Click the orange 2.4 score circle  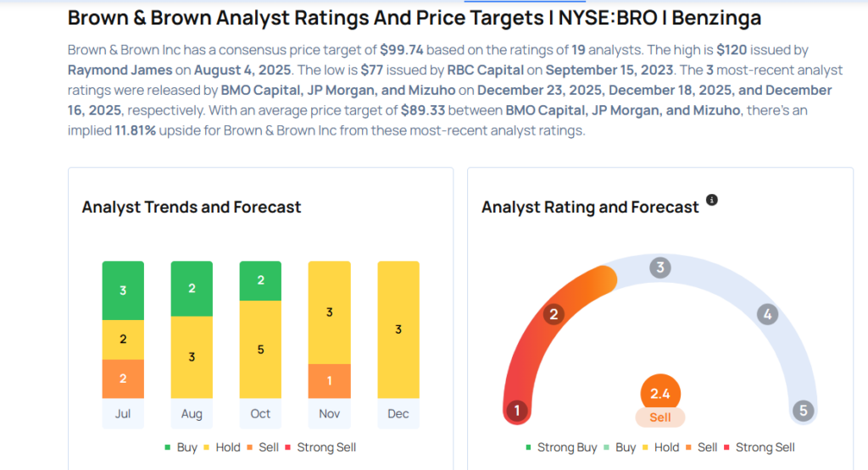tap(660, 394)
